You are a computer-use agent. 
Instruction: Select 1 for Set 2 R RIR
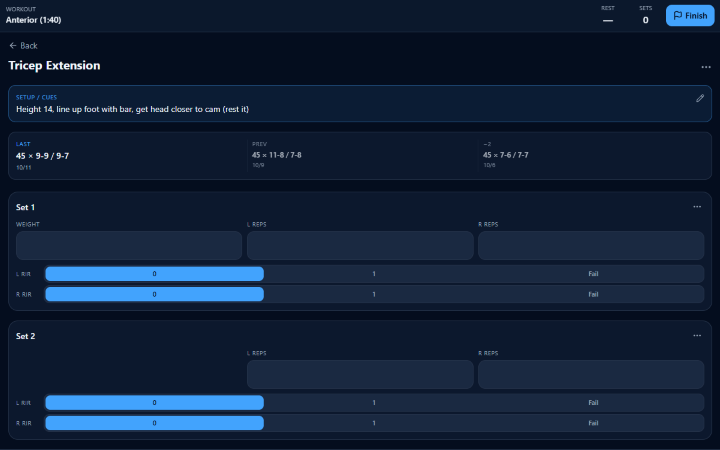point(374,423)
